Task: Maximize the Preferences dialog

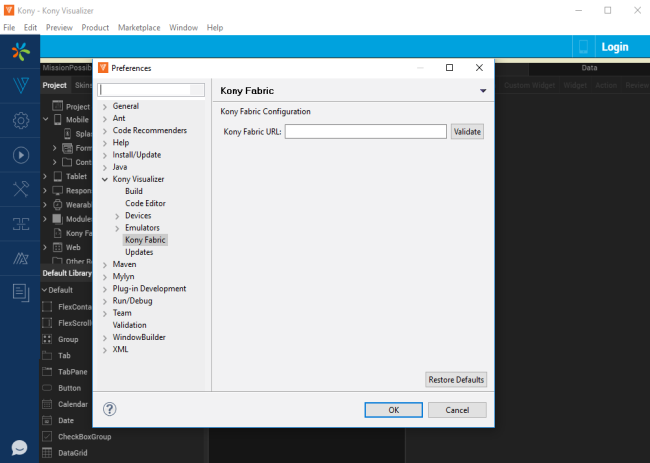Action: 449,68
